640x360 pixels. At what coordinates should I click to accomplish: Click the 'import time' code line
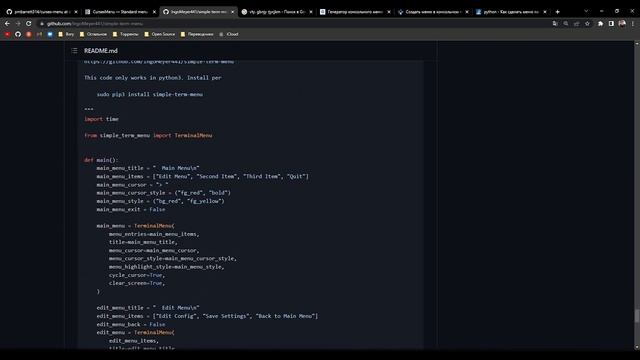[101, 119]
